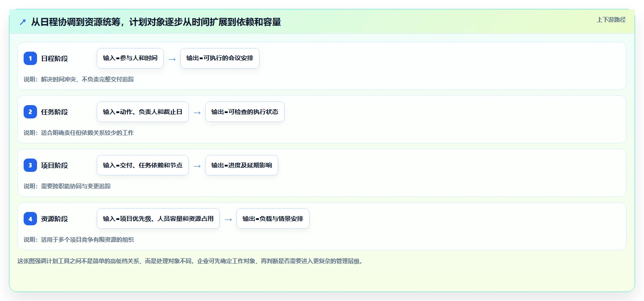
Task: Select step number 1 badge
Action: tap(30, 58)
